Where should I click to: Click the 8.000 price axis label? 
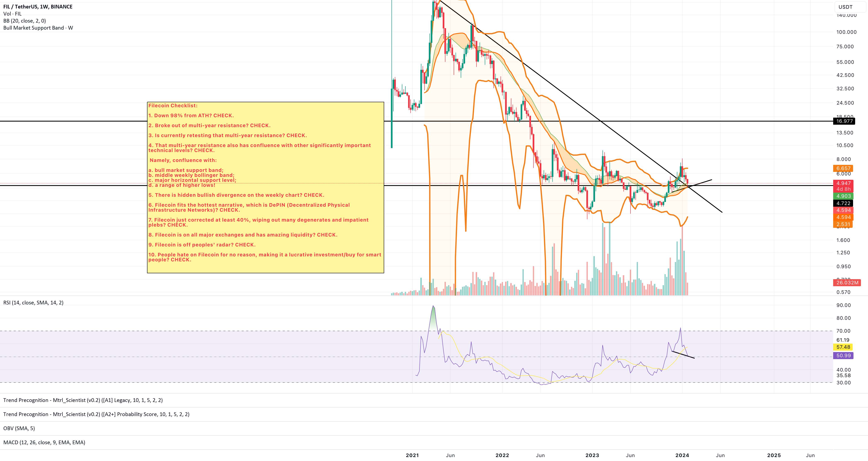844,160
